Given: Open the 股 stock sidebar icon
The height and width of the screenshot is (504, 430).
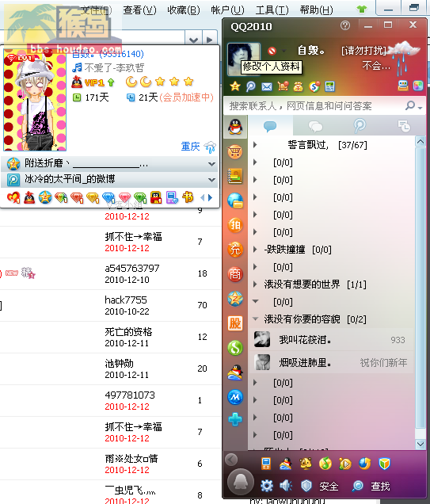Looking at the screenshot, I should click(x=235, y=323).
